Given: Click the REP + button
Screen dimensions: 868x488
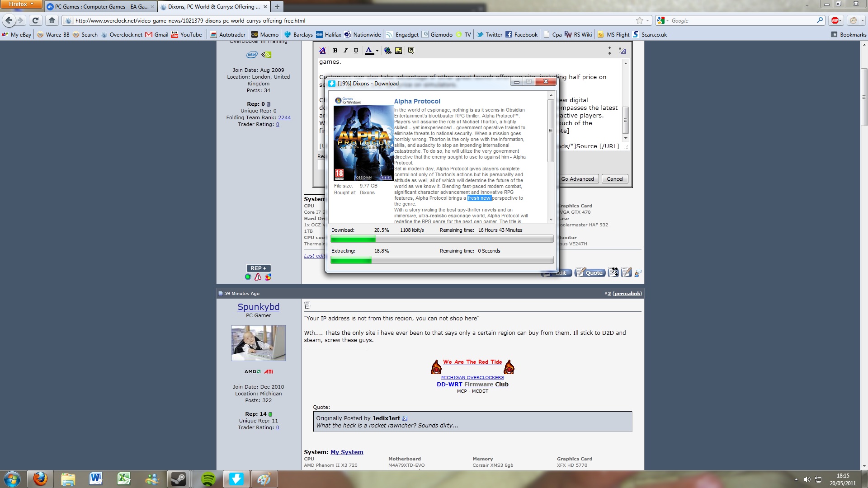Looking at the screenshot, I should click(x=259, y=268).
